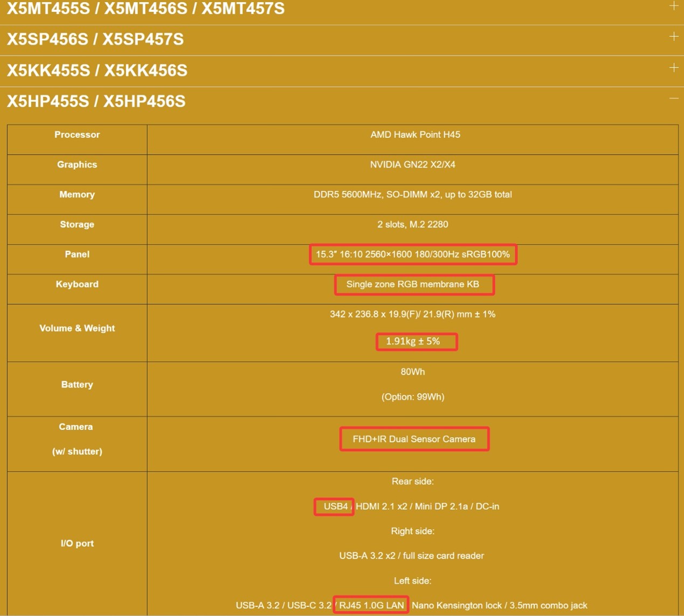684x616 pixels.
Task: Select 'USB-A 3.2 / USB-C 3.2' left-side text
Action: [284, 606]
